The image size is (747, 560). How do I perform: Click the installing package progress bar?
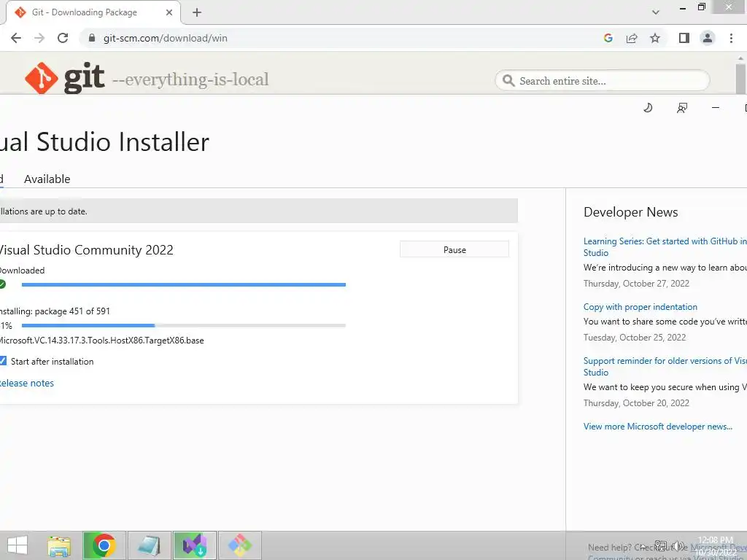pos(183,326)
